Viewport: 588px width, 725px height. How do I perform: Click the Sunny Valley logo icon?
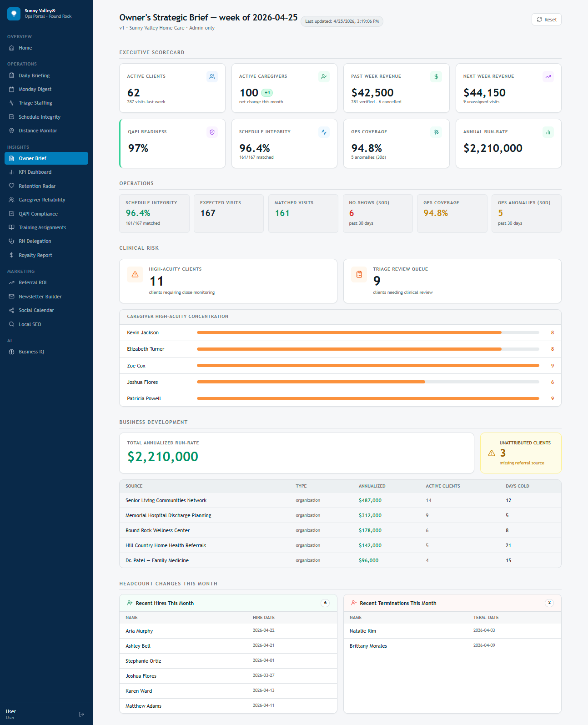(14, 14)
